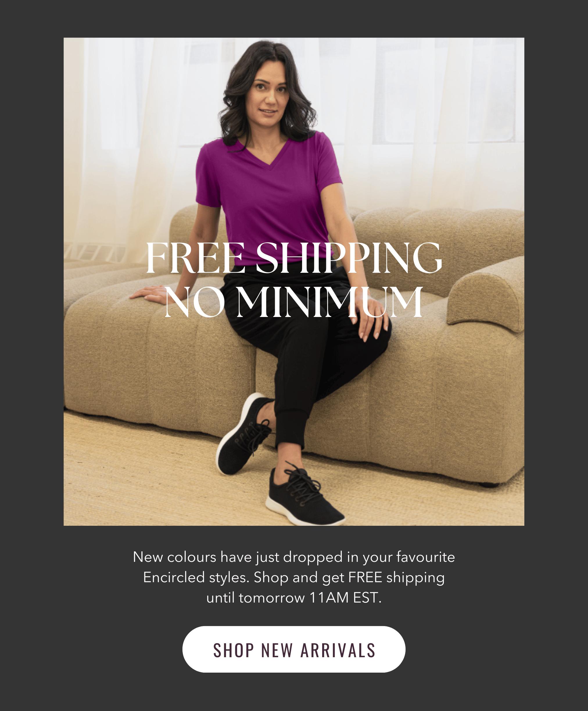The image size is (588, 711).
Task: Click the word ARRIVALS on the white button
Action: click(338, 651)
